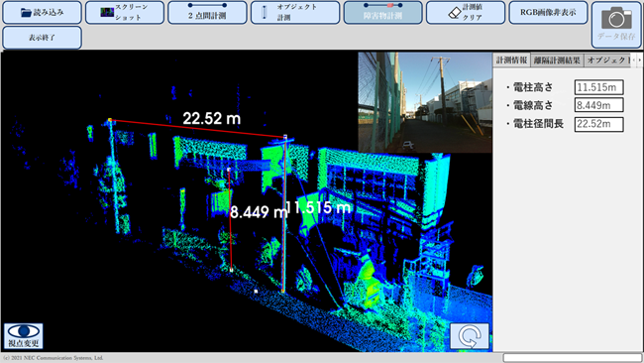Image resolution: width=644 pixels, height=363 pixels.
Task: Select the 2点間計測 measurement tool
Action: [x=207, y=12]
